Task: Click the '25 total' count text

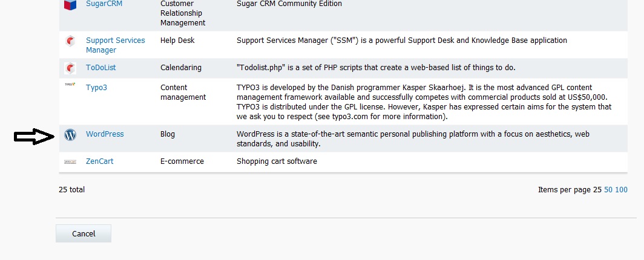Action: [72, 189]
